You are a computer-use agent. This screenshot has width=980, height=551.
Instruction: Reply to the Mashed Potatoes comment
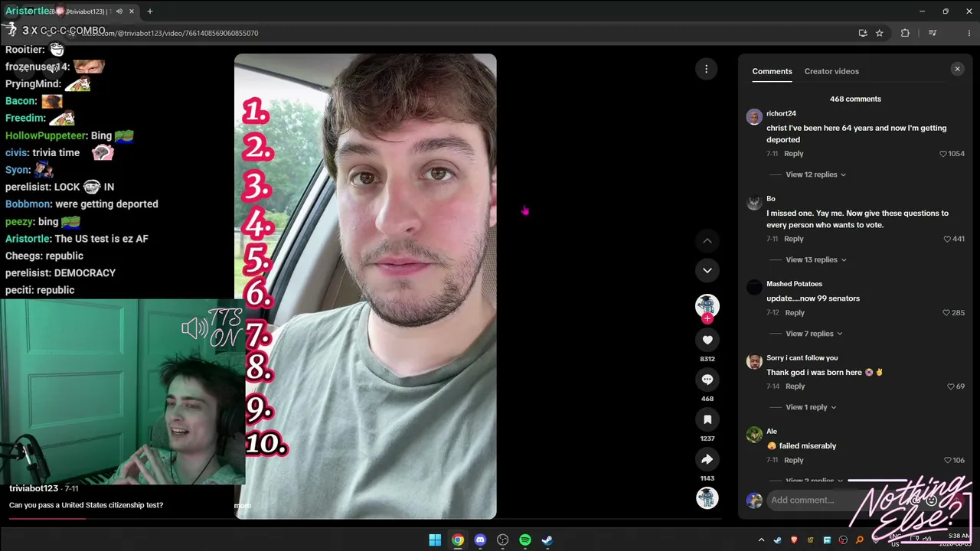795,313
